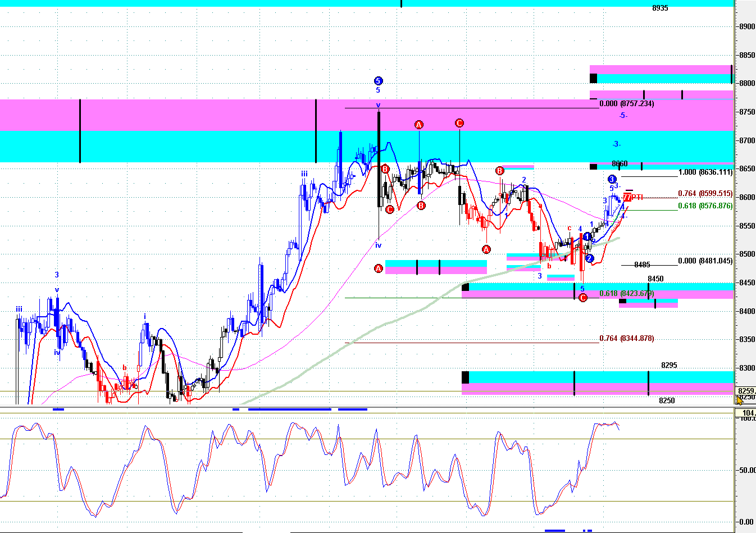Image resolution: width=756 pixels, height=533 pixels.
Task: Select the blue circled 3 wave marker
Action: [612, 179]
